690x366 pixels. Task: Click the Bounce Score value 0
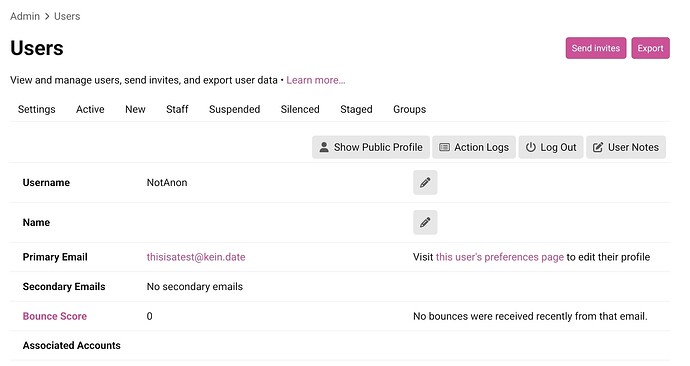point(150,316)
